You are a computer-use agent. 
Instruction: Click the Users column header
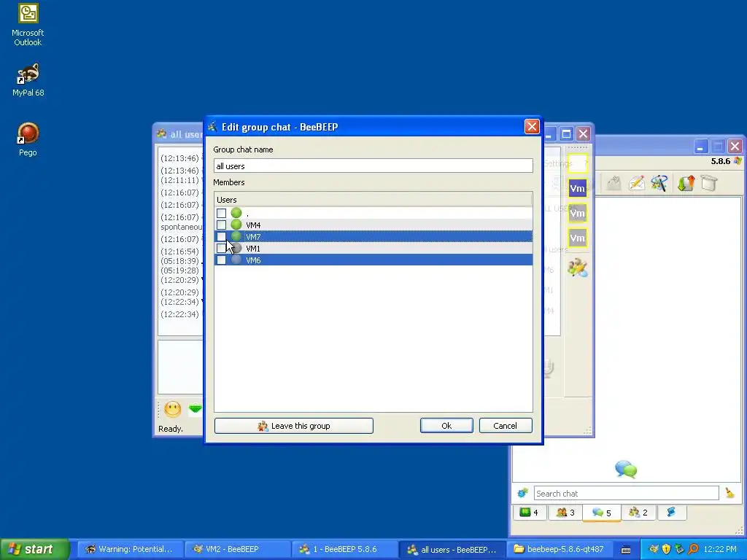[373, 200]
